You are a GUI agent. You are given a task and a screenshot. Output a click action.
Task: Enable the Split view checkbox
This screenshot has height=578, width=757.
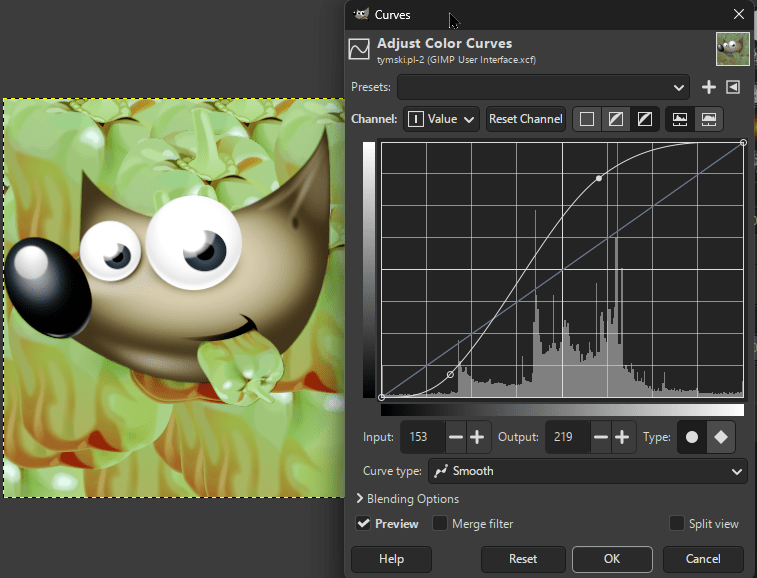(x=677, y=523)
